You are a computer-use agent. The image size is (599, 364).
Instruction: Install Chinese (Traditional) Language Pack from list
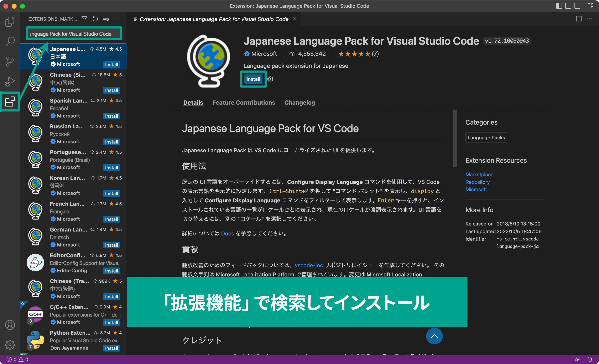(111, 296)
